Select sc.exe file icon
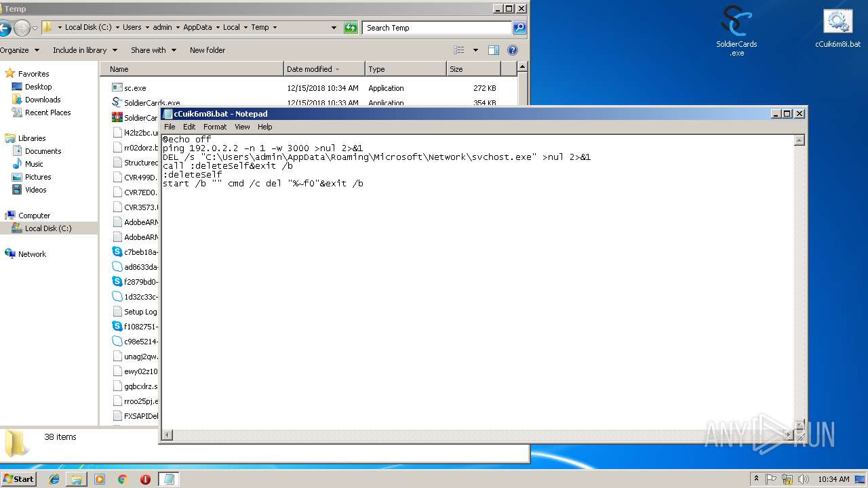The image size is (868, 488). (117, 87)
